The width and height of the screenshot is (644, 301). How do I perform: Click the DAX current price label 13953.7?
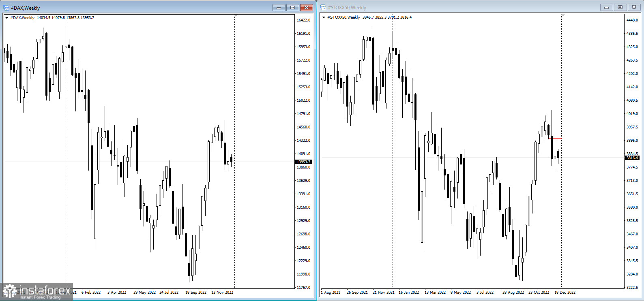303,162
